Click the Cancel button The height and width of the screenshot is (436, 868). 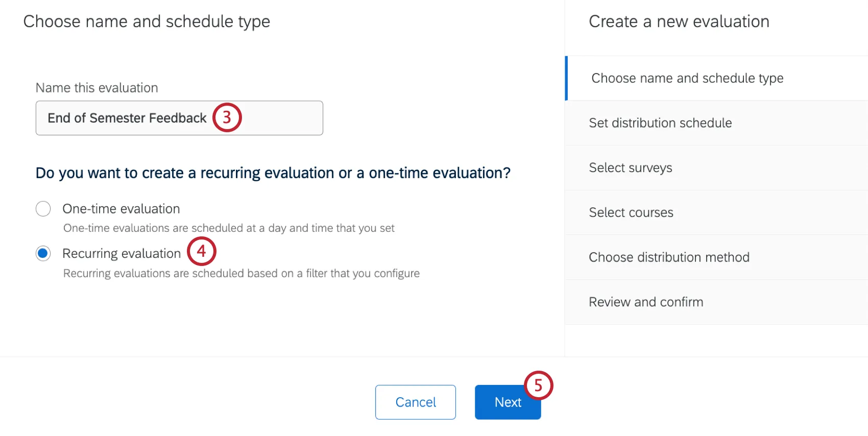click(415, 402)
